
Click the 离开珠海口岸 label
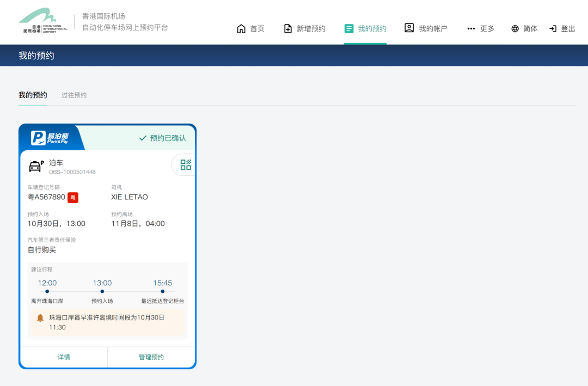(47, 301)
